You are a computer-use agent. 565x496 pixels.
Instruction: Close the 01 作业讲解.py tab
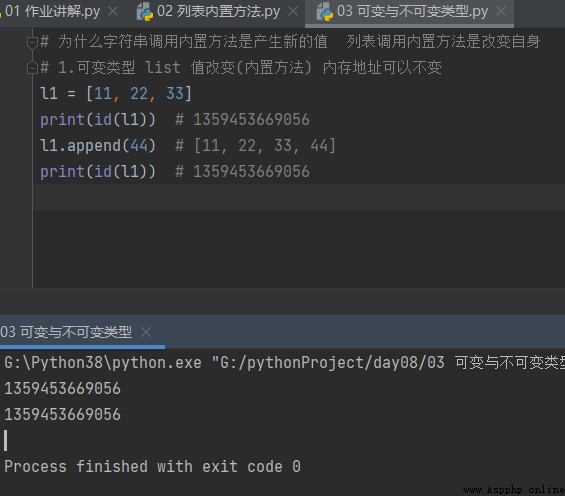pos(113,12)
